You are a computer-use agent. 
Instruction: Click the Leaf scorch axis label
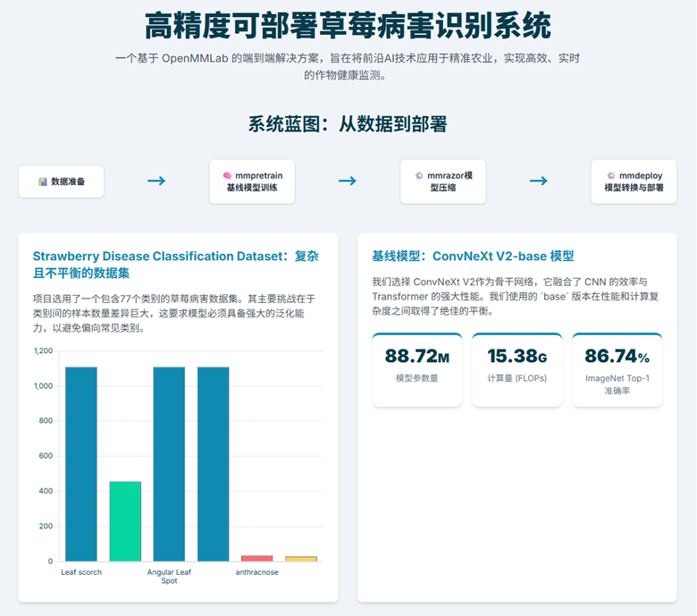[81, 572]
